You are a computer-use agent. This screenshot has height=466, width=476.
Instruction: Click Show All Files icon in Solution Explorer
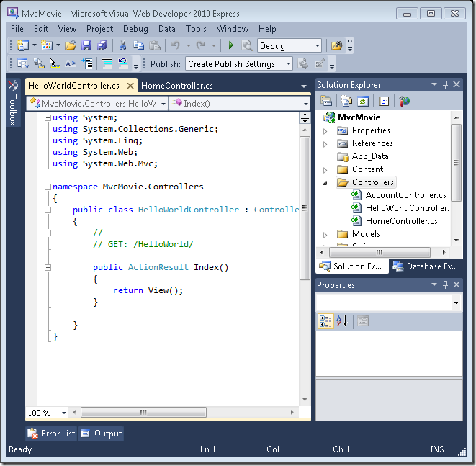347,102
